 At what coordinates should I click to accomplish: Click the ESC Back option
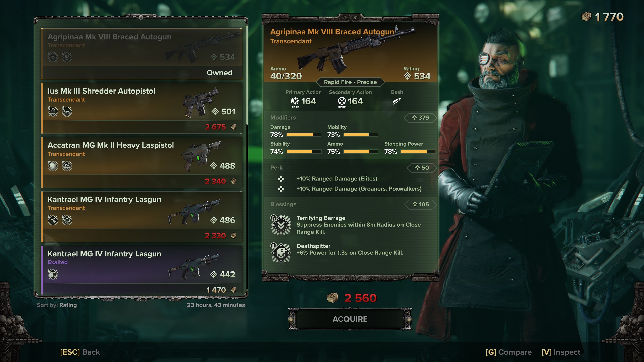pyautogui.click(x=80, y=352)
